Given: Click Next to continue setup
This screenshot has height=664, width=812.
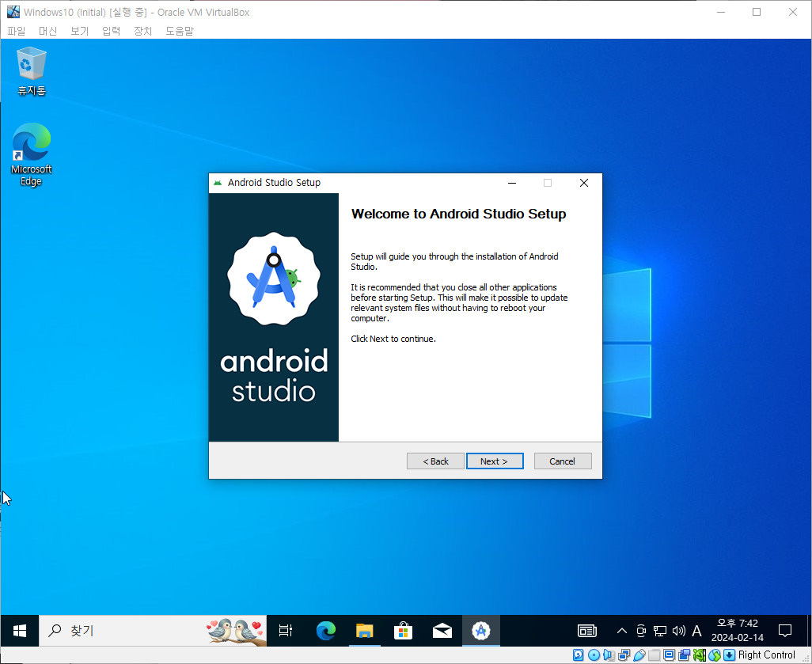Looking at the screenshot, I should click(495, 461).
